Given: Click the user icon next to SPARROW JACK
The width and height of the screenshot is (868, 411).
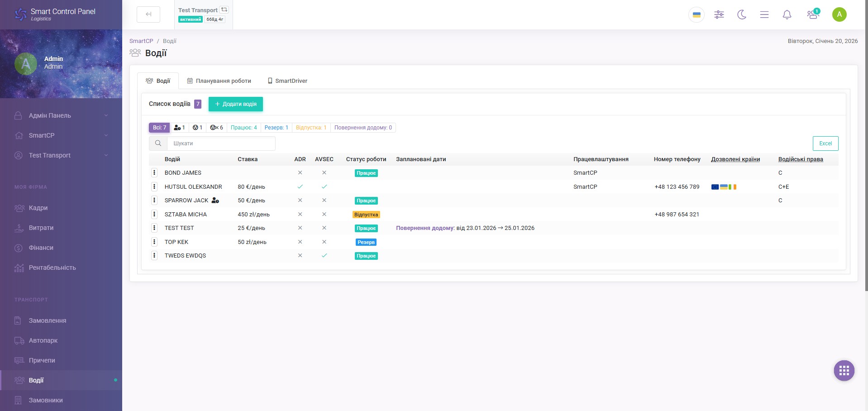Looking at the screenshot, I should click(x=215, y=200).
